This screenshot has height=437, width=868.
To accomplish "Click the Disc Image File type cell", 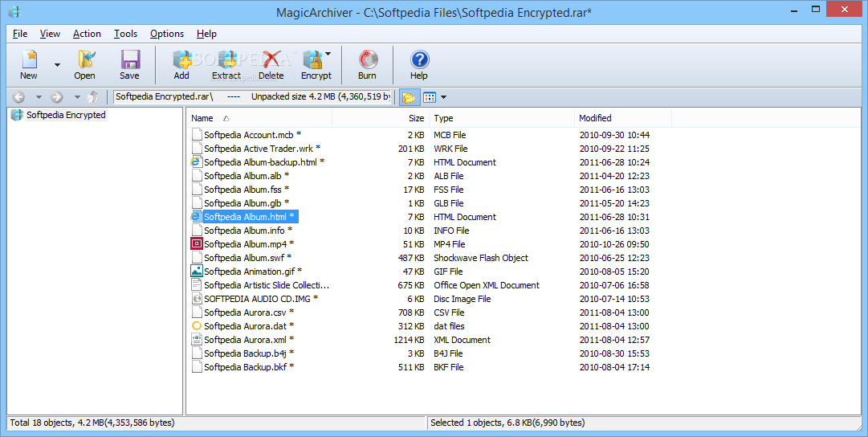I will [463, 299].
